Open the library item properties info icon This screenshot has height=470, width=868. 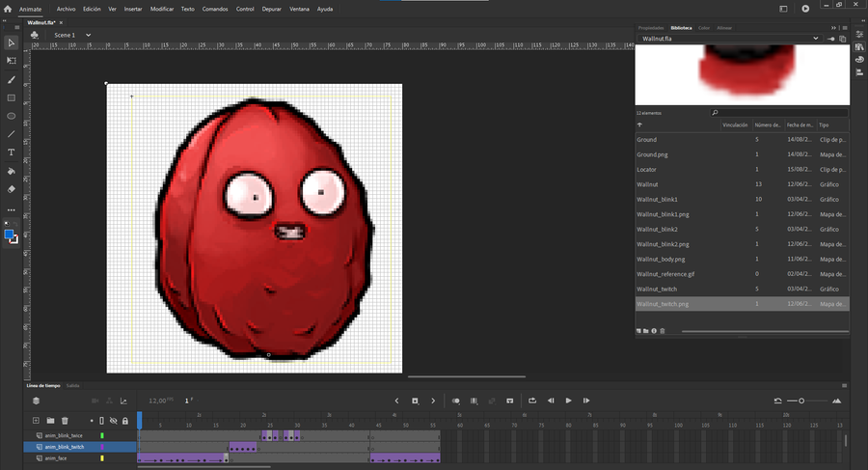click(x=654, y=331)
